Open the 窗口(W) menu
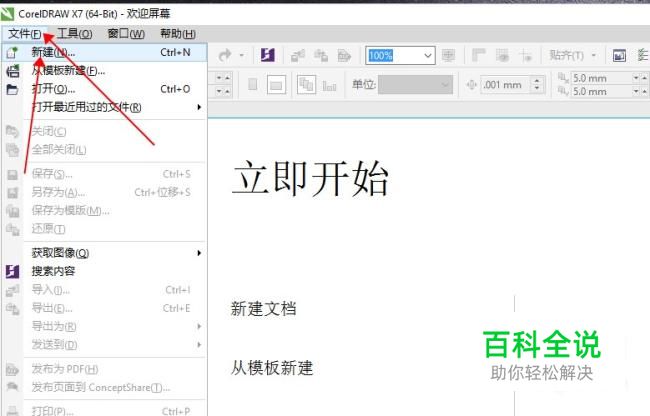650x416 pixels. pos(126,34)
